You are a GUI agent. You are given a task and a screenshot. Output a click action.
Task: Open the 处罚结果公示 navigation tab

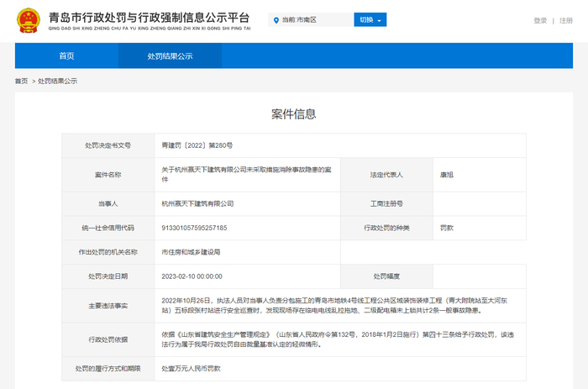[x=170, y=56]
